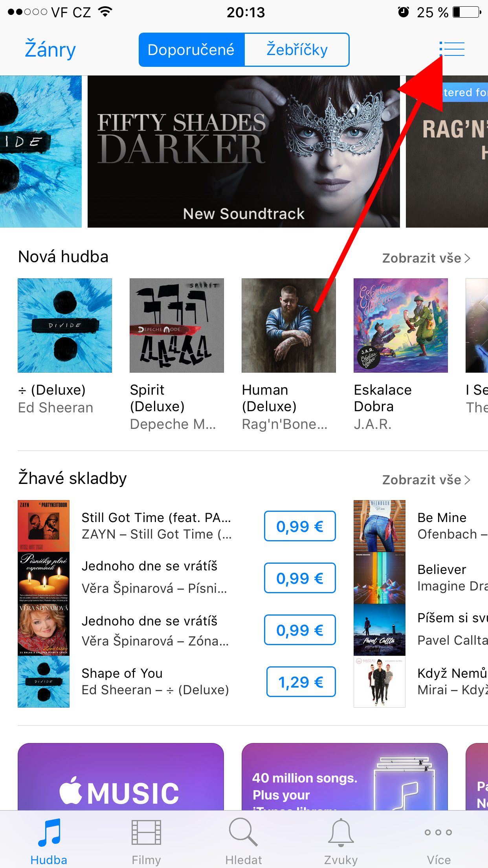Open the Eskalace Dobra album by J.A.R.
Viewport: 488px width, 868px height.
[401, 325]
